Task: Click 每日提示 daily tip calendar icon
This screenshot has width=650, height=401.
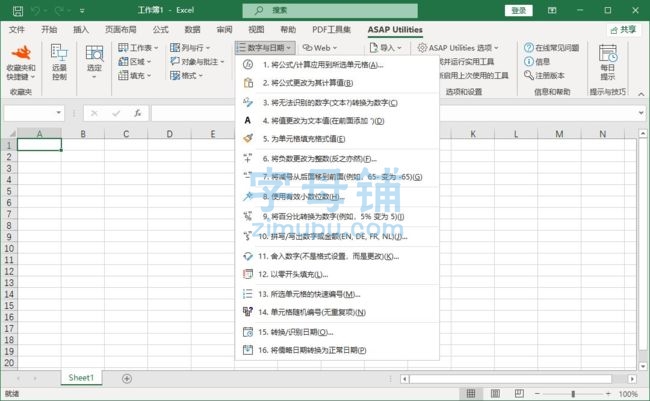Action: pyautogui.click(x=608, y=62)
